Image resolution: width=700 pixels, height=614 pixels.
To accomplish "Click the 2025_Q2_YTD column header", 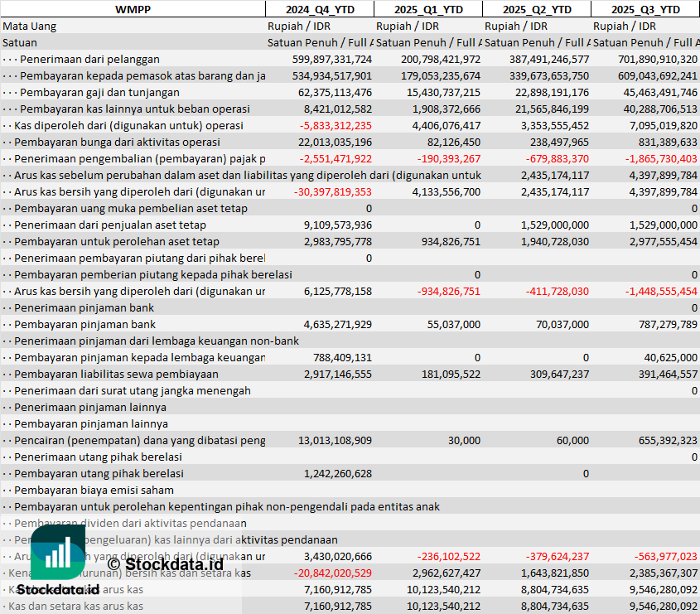I will pyautogui.click(x=537, y=9).
